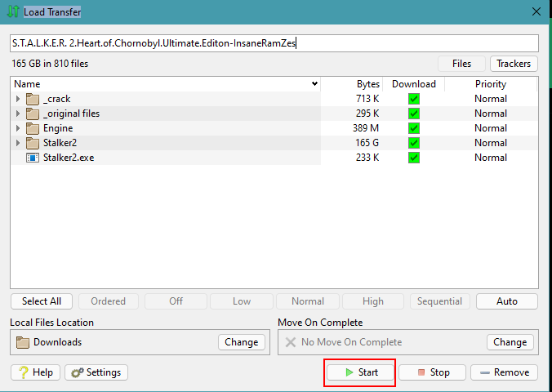Change the Local Files Location
Screen dimensions: 552x392
[x=242, y=342]
